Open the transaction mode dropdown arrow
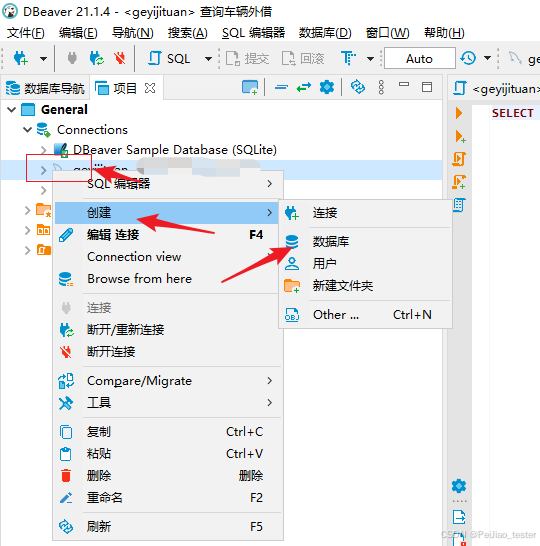The image size is (540, 546). [x=370, y=58]
